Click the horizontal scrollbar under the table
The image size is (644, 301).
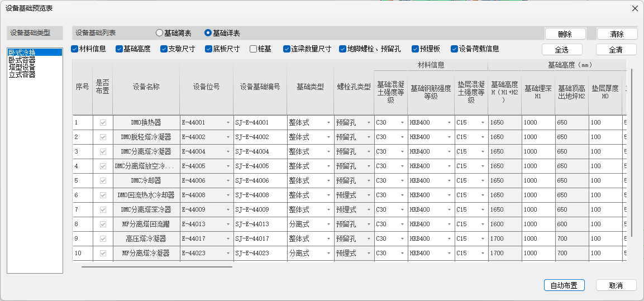(156, 267)
